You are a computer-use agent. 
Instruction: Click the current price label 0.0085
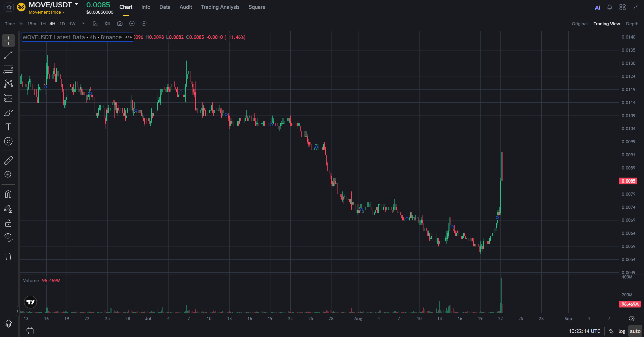tap(628, 181)
